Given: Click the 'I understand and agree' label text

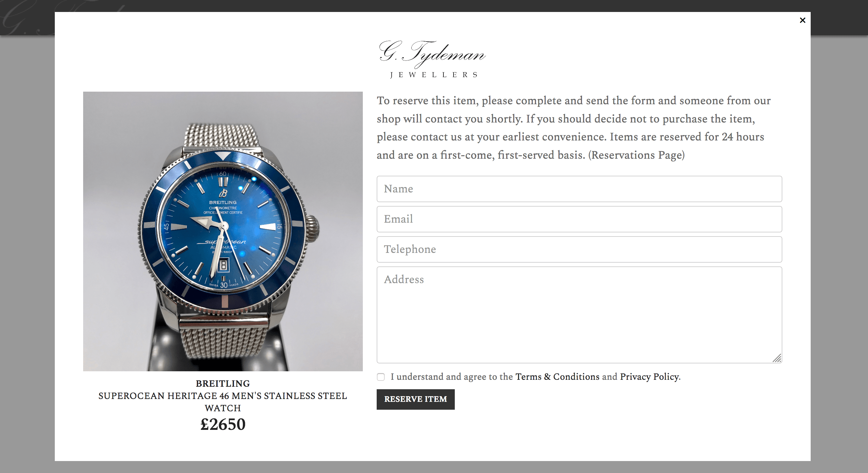Looking at the screenshot, I should click(x=452, y=377).
